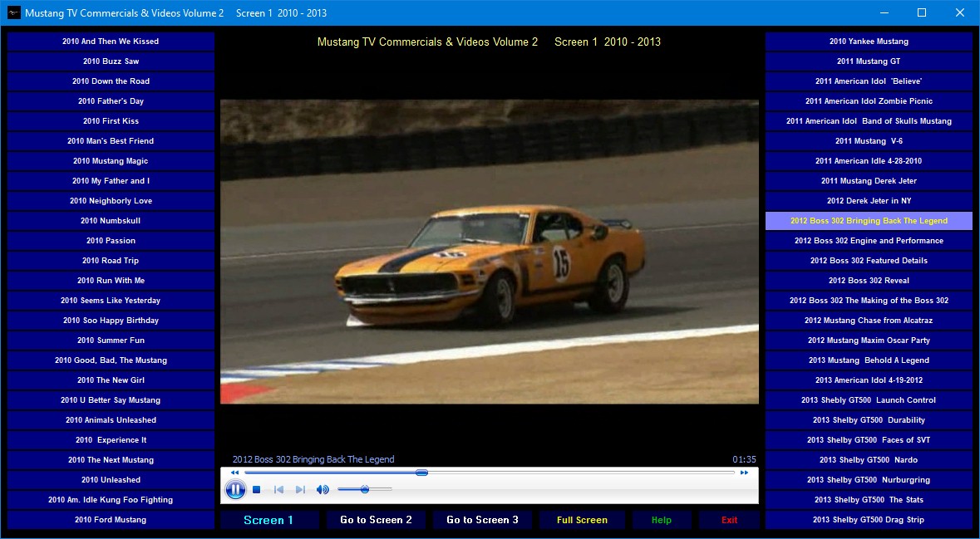Select 2010 Ford Mustang
This screenshot has width=980, height=539.
[x=111, y=520]
